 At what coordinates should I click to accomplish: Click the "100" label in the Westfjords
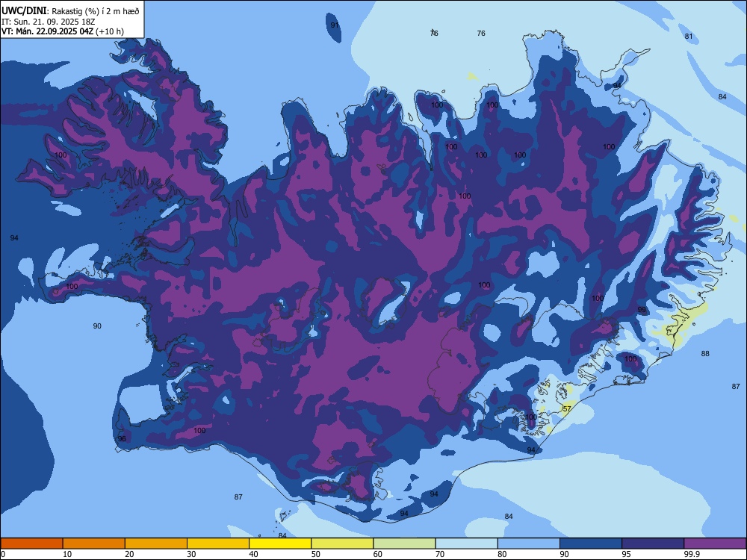pos(61,155)
